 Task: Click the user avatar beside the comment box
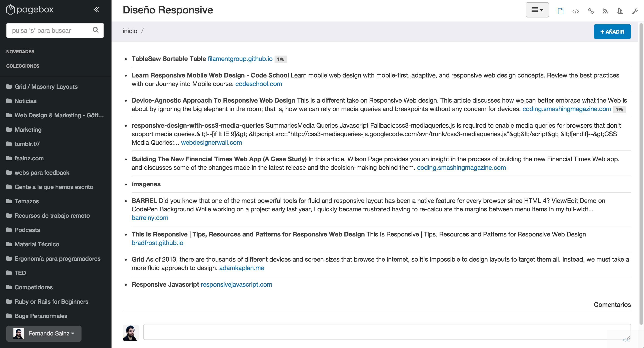[x=131, y=333]
